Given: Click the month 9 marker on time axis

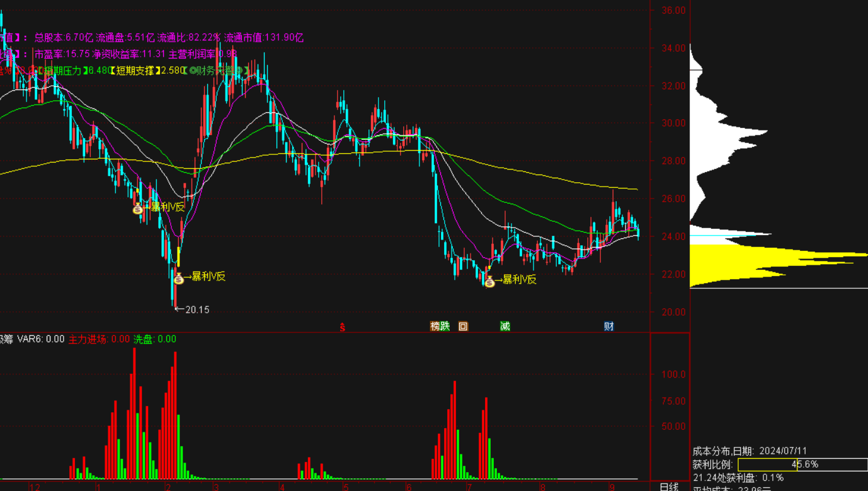Looking at the screenshot, I should point(612,487).
